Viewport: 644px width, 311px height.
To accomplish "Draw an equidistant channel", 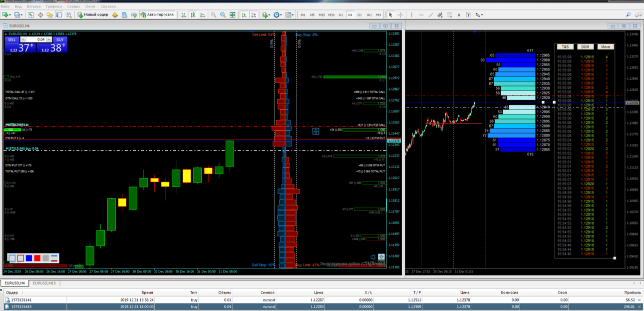I will (x=440, y=15).
